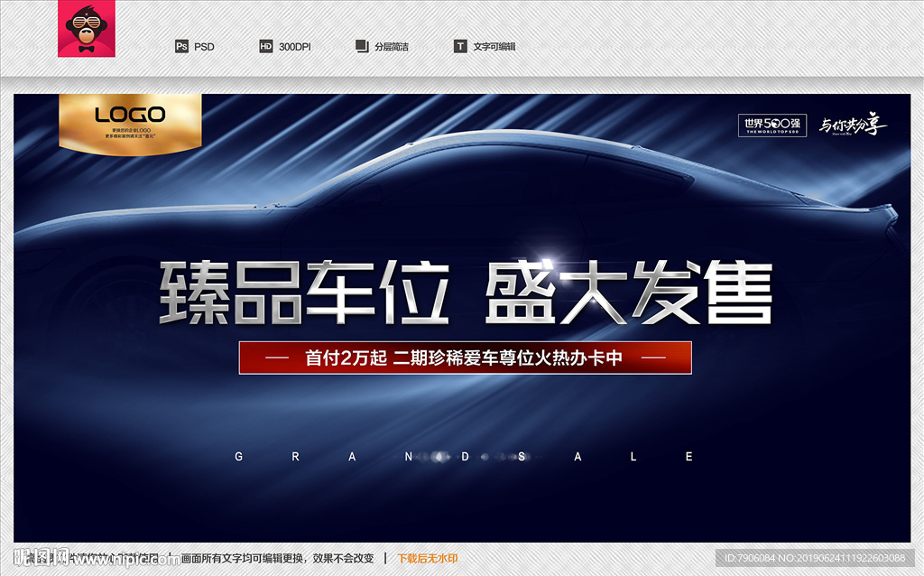Click the 文字可编辑 label text
Screen dimensions: 924x576
[494, 47]
